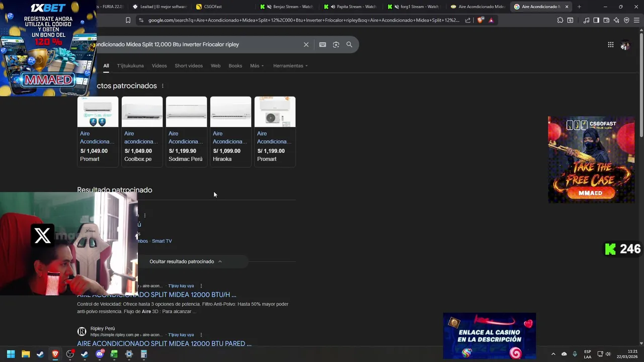This screenshot has width=644, height=362.
Task: Bookmark this page from address bar
Action: coord(128,20)
